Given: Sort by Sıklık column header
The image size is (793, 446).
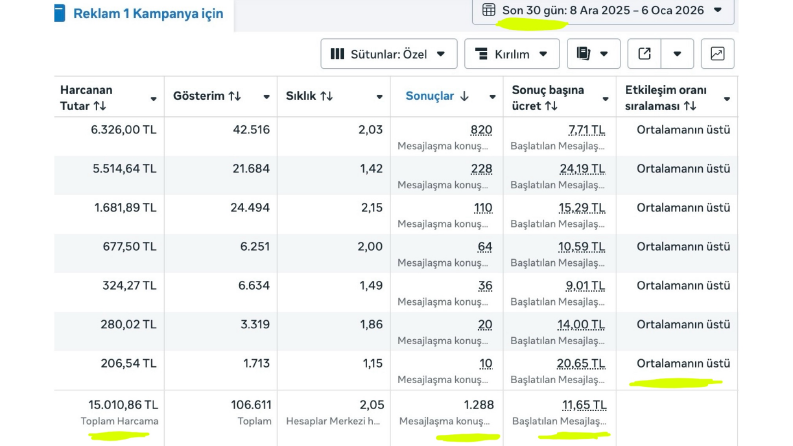Looking at the screenshot, I should tap(310, 96).
